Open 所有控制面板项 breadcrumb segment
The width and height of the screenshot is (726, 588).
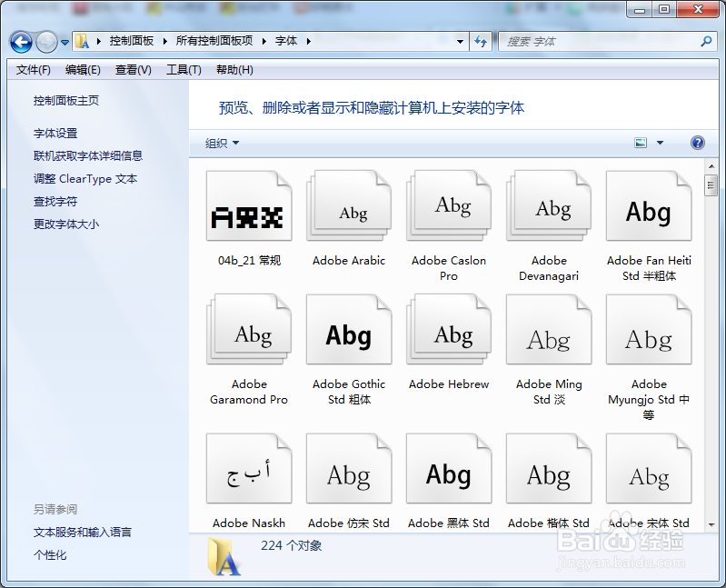click(x=214, y=41)
